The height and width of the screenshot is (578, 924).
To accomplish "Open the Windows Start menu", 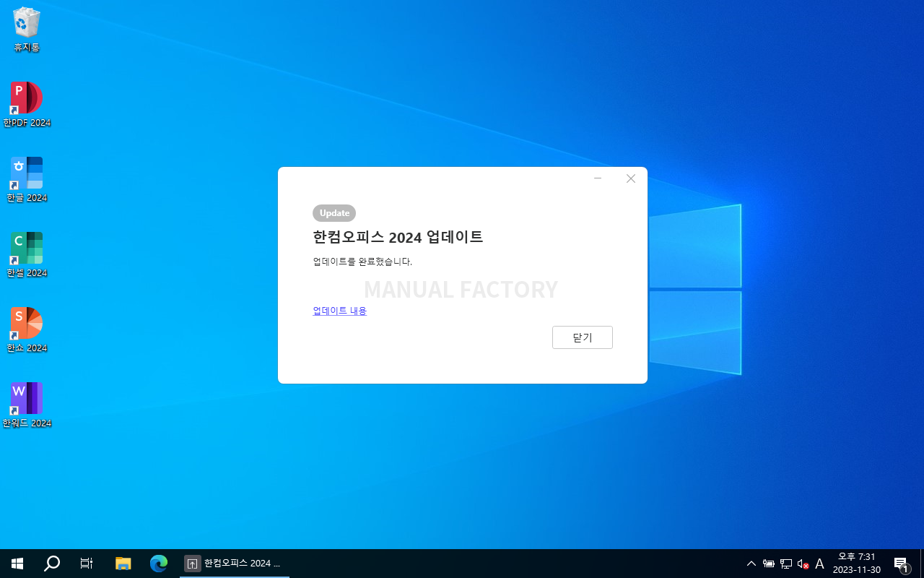I will (17, 564).
